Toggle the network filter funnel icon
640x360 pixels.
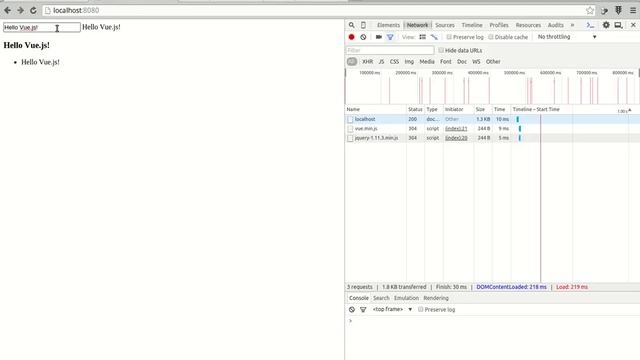[x=390, y=37]
